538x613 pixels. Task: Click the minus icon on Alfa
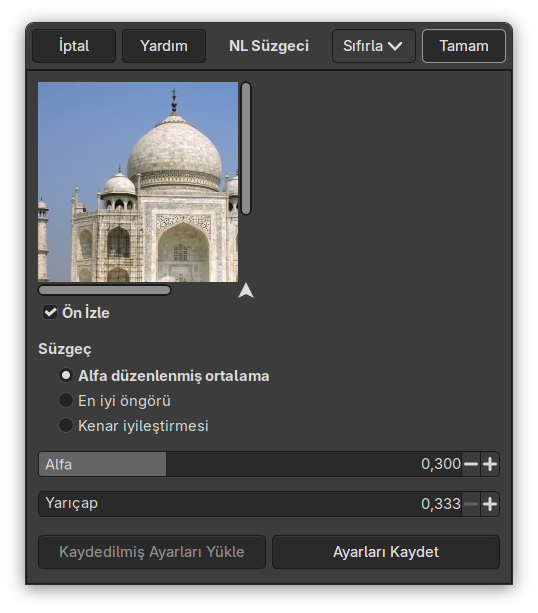tap(471, 464)
